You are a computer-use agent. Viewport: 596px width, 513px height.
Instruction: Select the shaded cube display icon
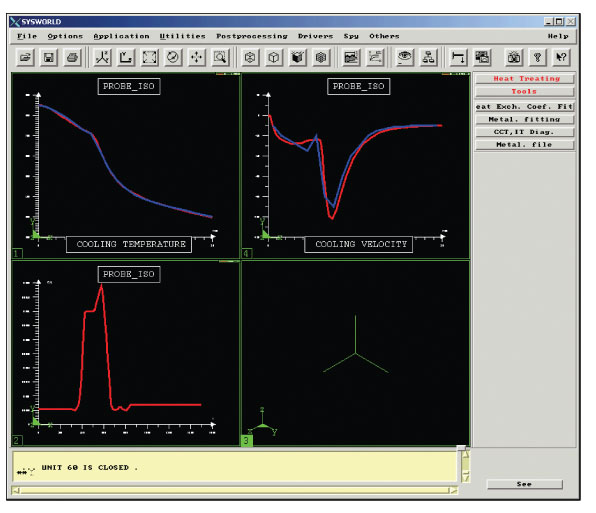(298, 57)
